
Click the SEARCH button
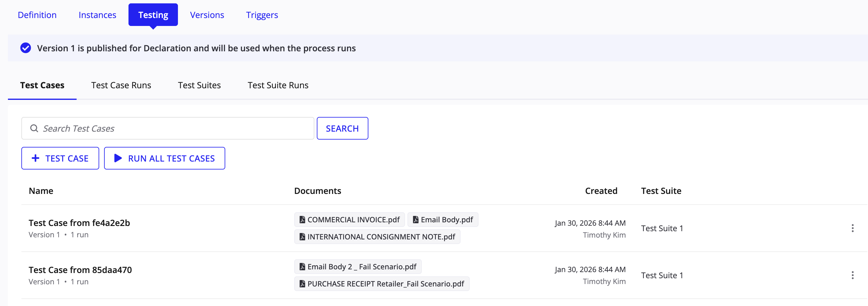pyautogui.click(x=342, y=128)
